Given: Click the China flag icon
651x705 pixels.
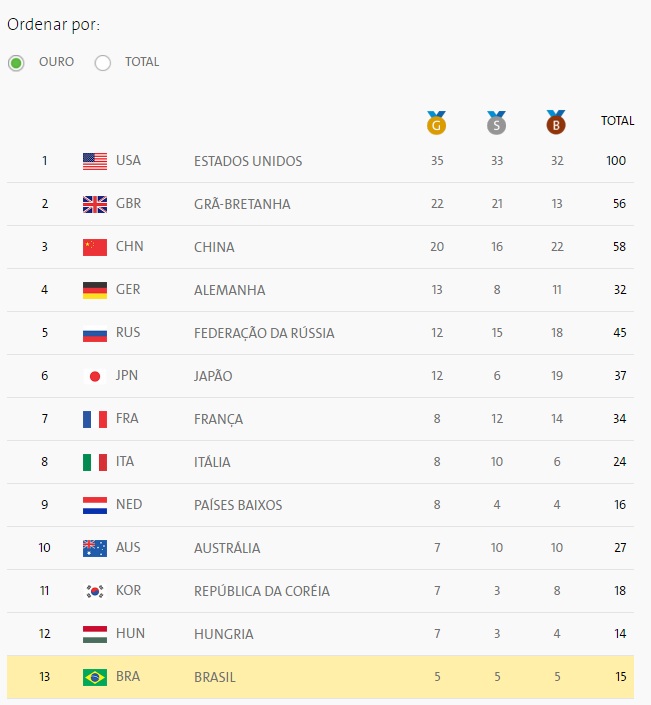Looking at the screenshot, I should coord(95,247).
